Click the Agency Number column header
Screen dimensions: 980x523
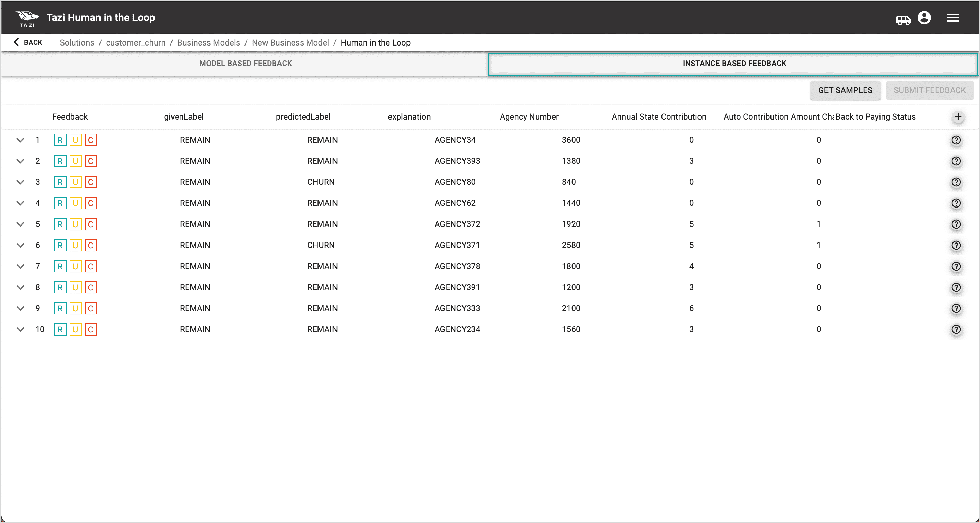(529, 117)
